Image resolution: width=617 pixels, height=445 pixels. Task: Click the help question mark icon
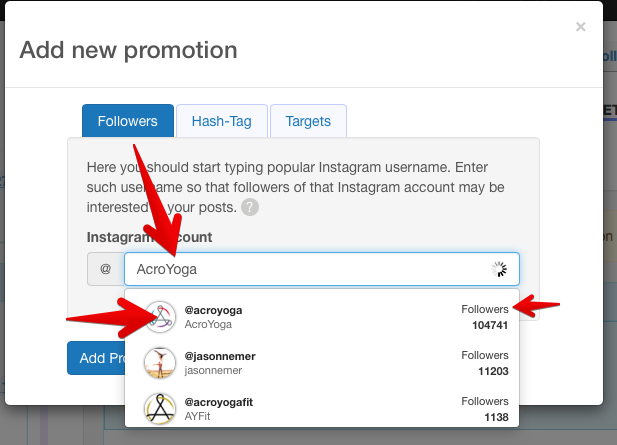[x=250, y=207]
